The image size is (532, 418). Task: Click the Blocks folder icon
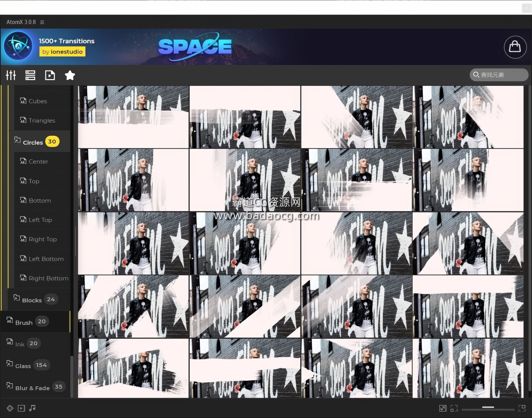point(16,298)
